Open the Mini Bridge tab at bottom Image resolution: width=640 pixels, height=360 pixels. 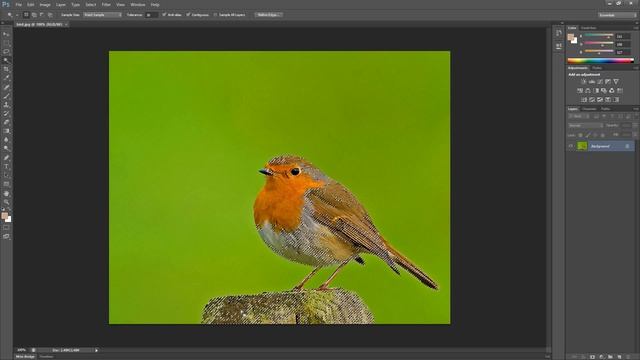point(25,357)
